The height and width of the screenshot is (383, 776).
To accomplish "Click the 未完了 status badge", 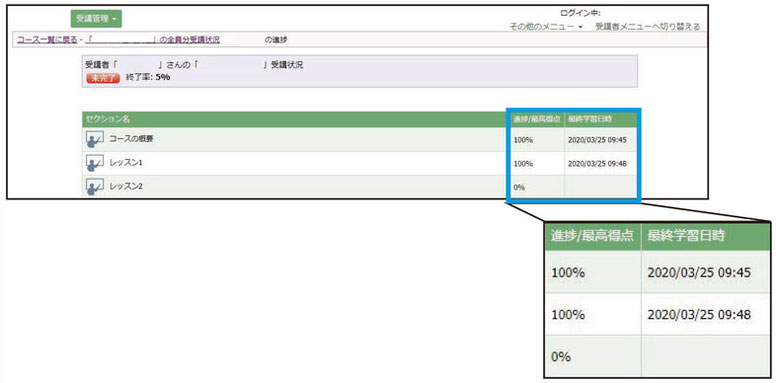I will (103, 78).
